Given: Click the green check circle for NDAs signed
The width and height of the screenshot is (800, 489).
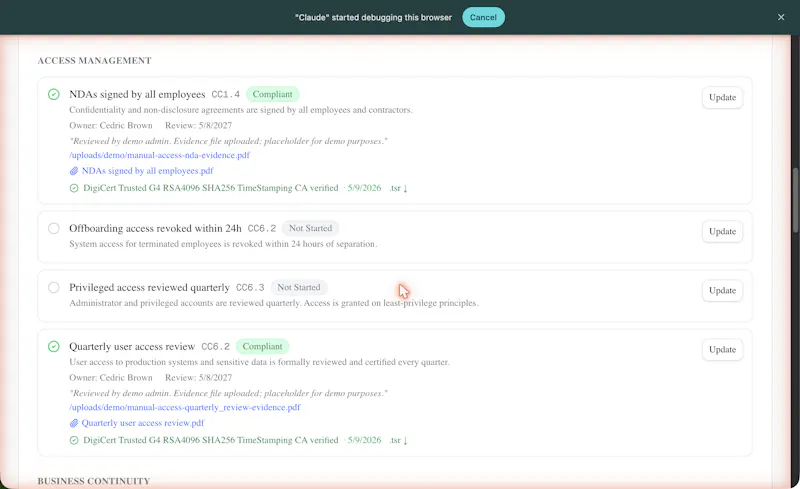Looking at the screenshot, I should [54, 94].
